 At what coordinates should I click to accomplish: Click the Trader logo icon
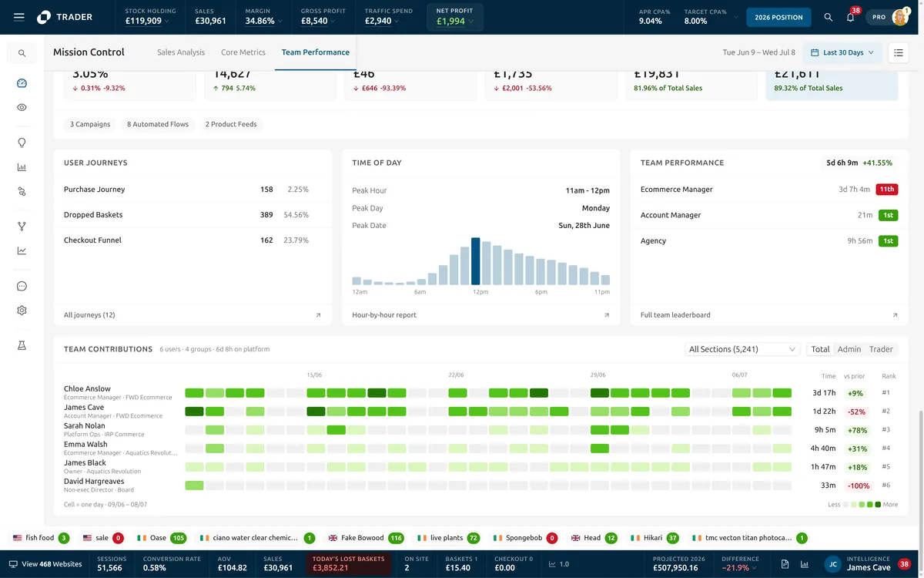44,17
